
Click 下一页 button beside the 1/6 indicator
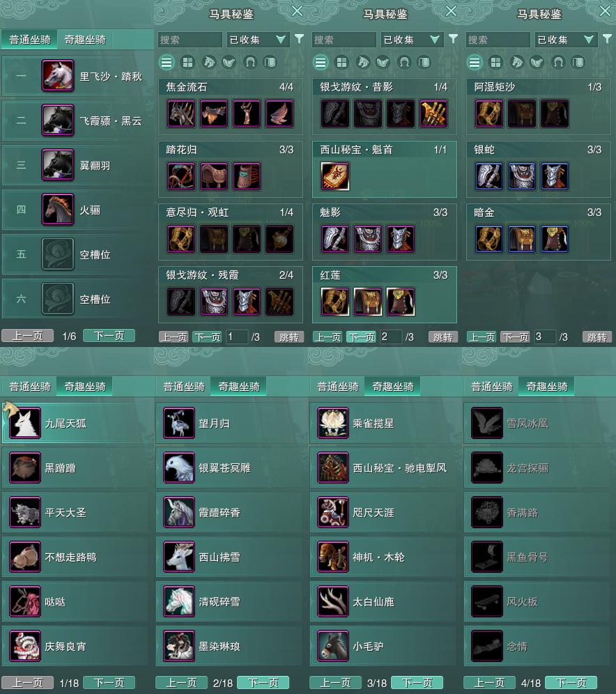coord(109,335)
